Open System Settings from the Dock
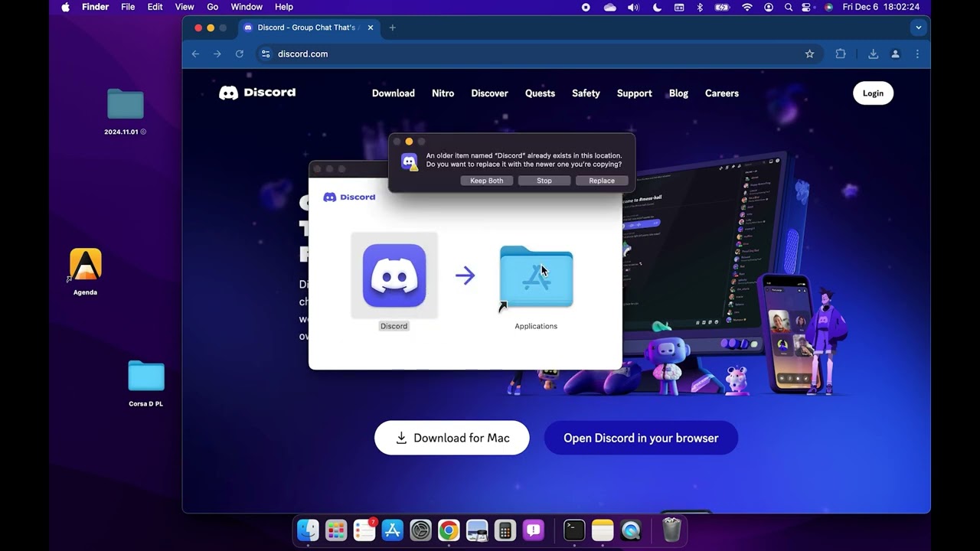980x551 pixels. coord(421,530)
